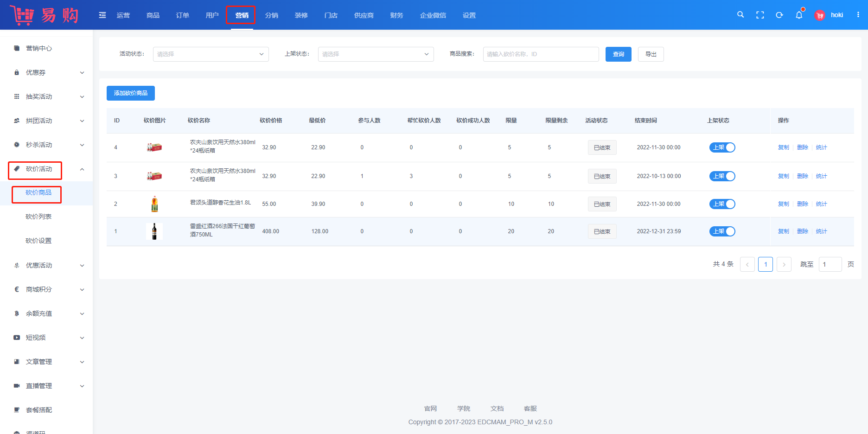Click the search magnifier icon in header
Screen dimensions: 868x434
pyautogui.click(x=740, y=15)
